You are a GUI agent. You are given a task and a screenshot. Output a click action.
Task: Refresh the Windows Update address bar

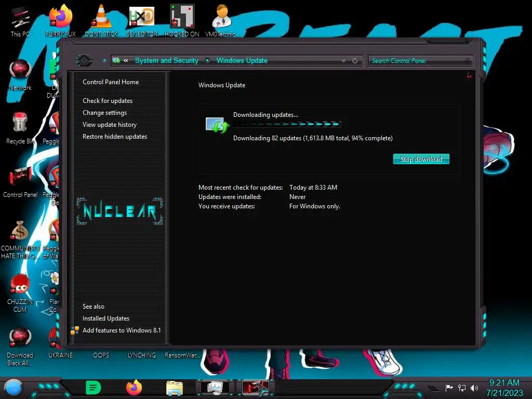coord(355,61)
